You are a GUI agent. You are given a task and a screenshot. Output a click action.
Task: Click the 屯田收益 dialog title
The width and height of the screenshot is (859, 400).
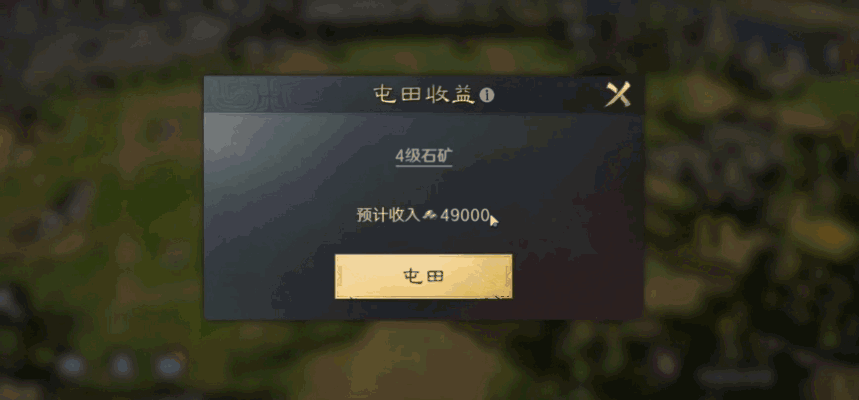[x=423, y=95]
